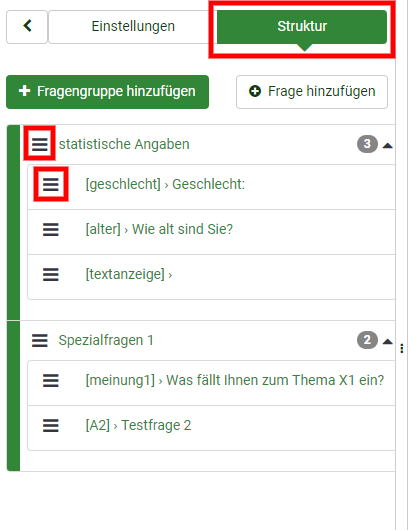The image size is (408, 530).
Task: Collapse the Spezialfragen 1 group
Action: click(x=387, y=342)
